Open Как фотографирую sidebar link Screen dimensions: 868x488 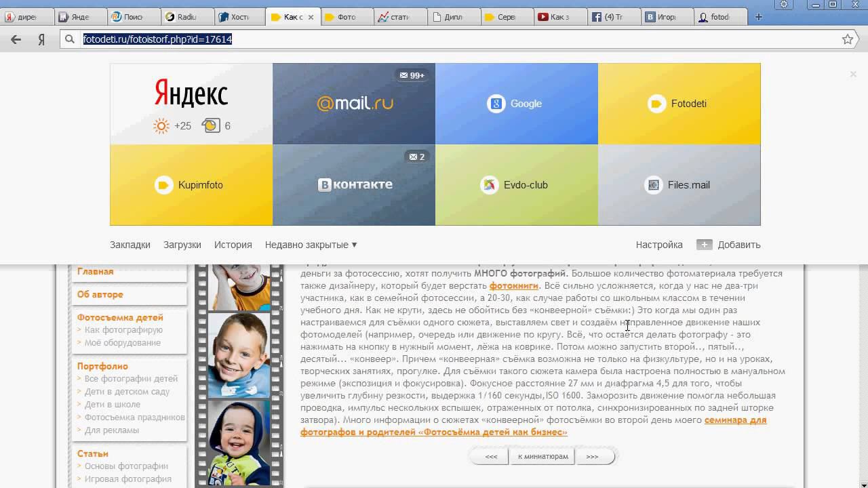(x=123, y=330)
